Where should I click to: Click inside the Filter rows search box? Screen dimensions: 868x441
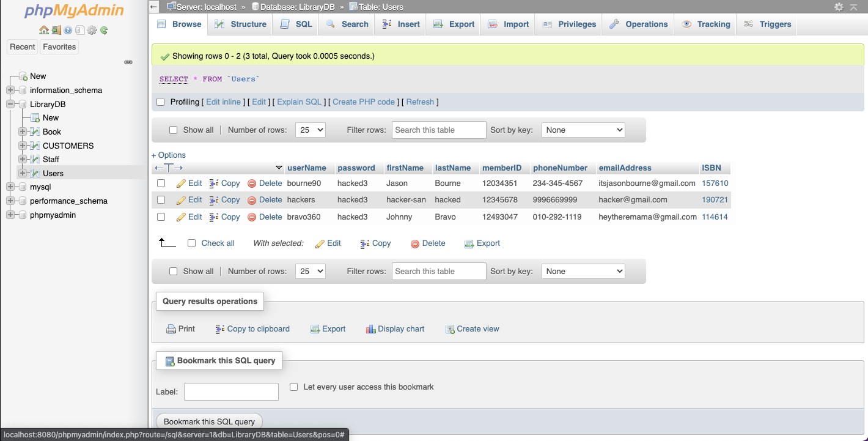(439, 130)
